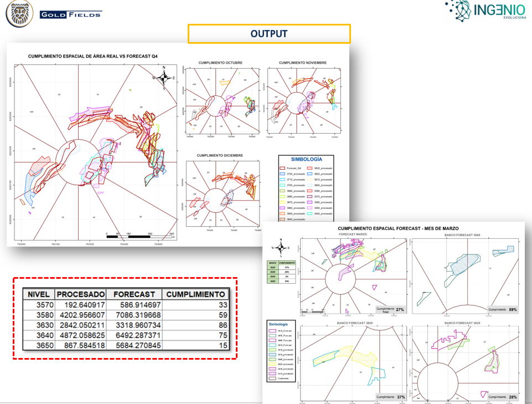
Task: Select the NIVEL cell 3630
Action: click(x=38, y=325)
